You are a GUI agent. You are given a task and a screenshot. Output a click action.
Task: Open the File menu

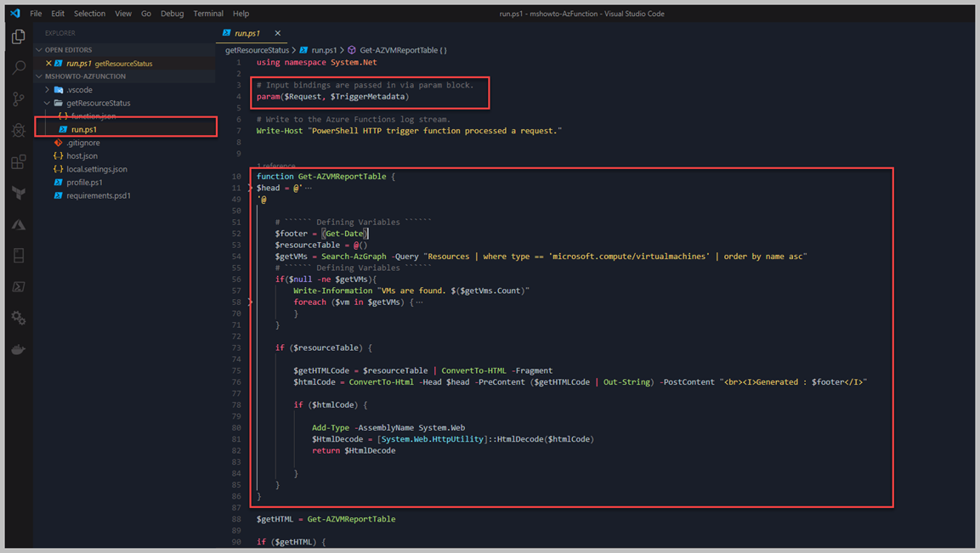pos(37,13)
